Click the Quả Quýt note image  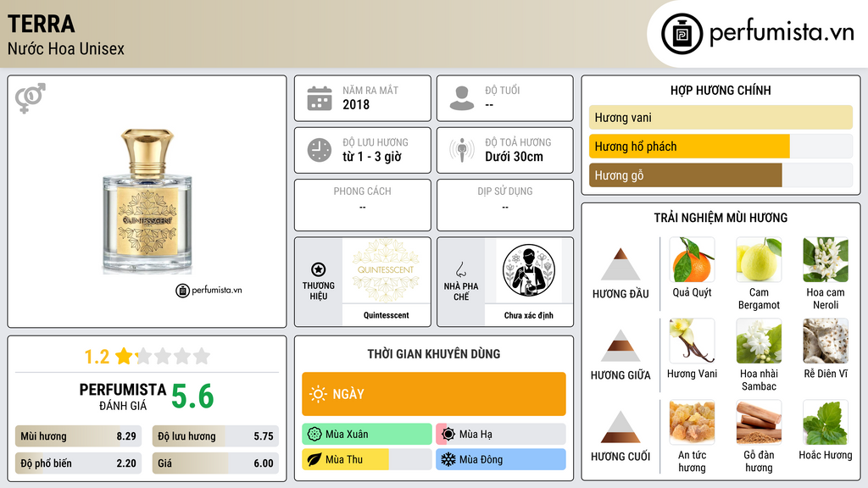pyautogui.click(x=692, y=260)
